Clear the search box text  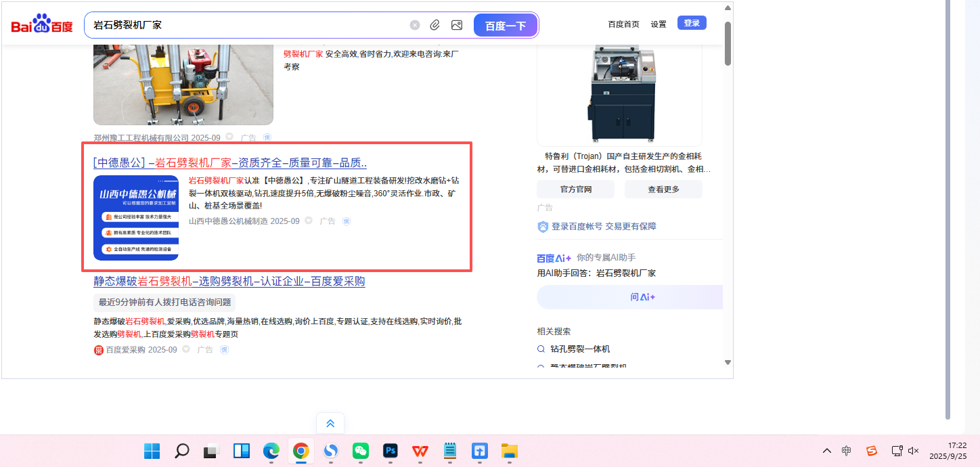coord(415,25)
